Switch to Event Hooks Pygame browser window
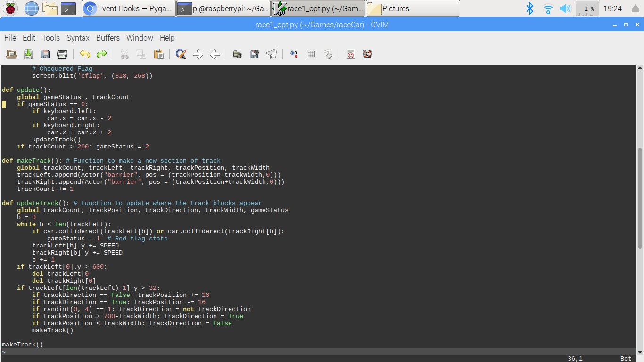This screenshot has width=644, height=362. (x=128, y=8)
